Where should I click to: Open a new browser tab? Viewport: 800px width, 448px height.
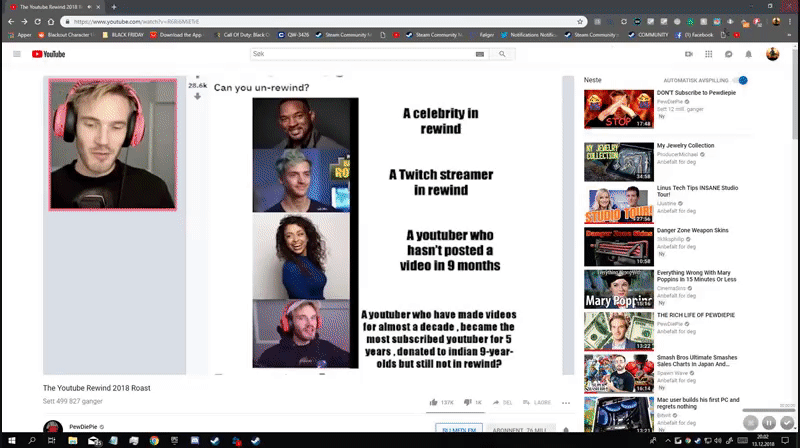(x=114, y=7)
